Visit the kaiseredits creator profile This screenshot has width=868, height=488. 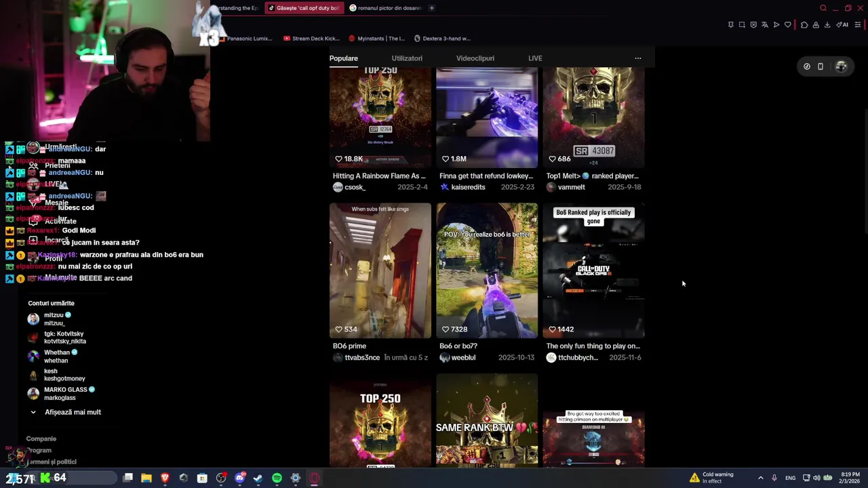[x=462, y=187]
